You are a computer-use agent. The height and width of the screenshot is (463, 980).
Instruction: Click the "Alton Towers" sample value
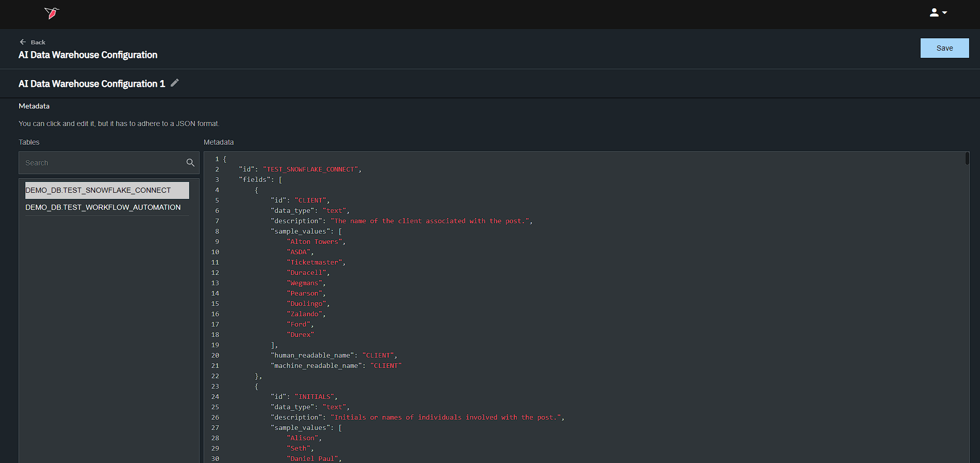314,242
